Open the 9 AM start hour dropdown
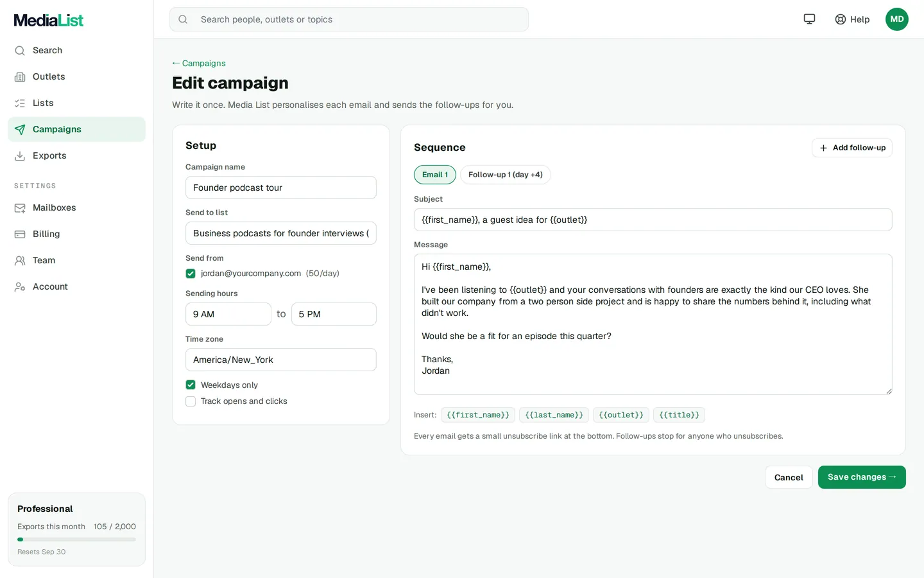Image resolution: width=924 pixels, height=578 pixels. (228, 314)
